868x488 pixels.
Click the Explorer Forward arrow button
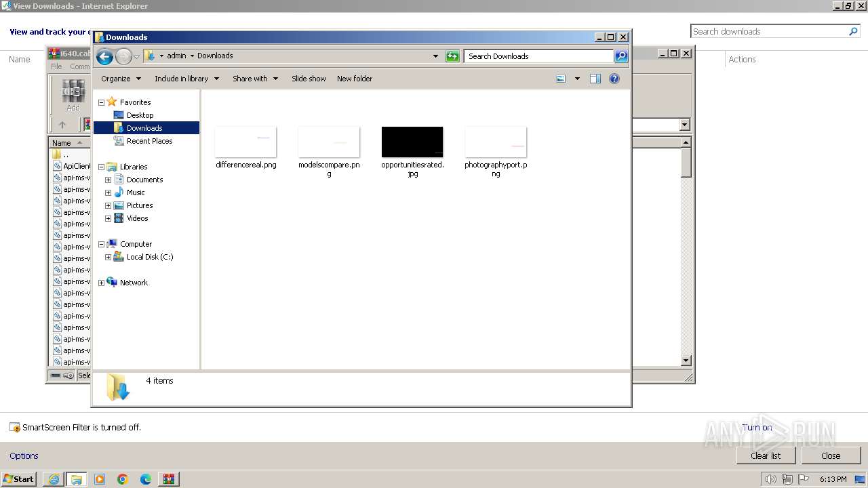point(123,56)
